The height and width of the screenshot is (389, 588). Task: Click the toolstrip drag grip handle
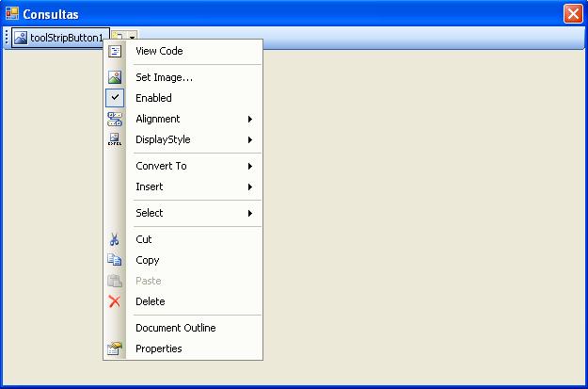[8, 37]
